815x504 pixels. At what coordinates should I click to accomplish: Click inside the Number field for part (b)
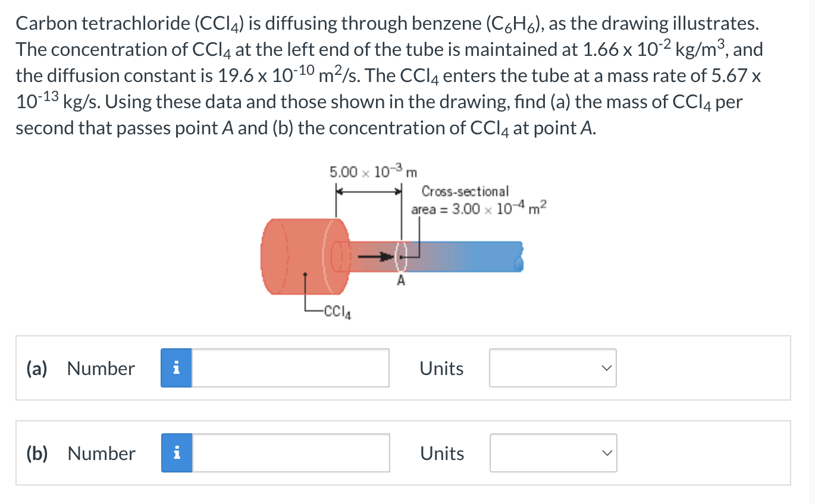pos(289,453)
